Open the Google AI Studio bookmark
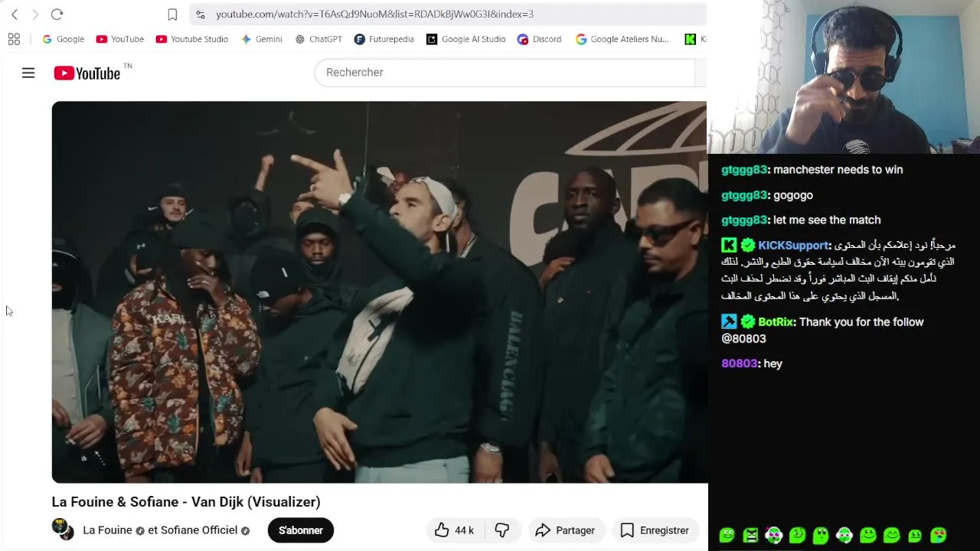980x551 pixels. (466, 39)
